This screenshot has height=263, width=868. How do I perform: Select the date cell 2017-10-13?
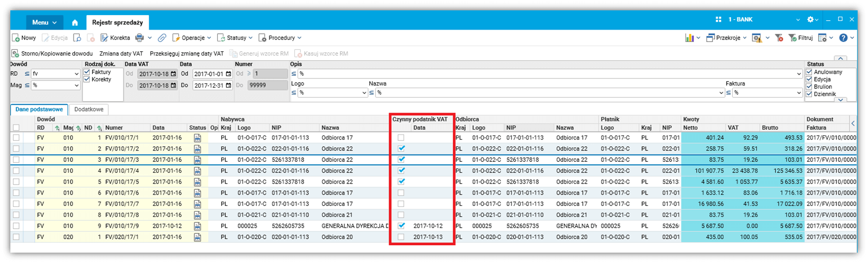428,237
